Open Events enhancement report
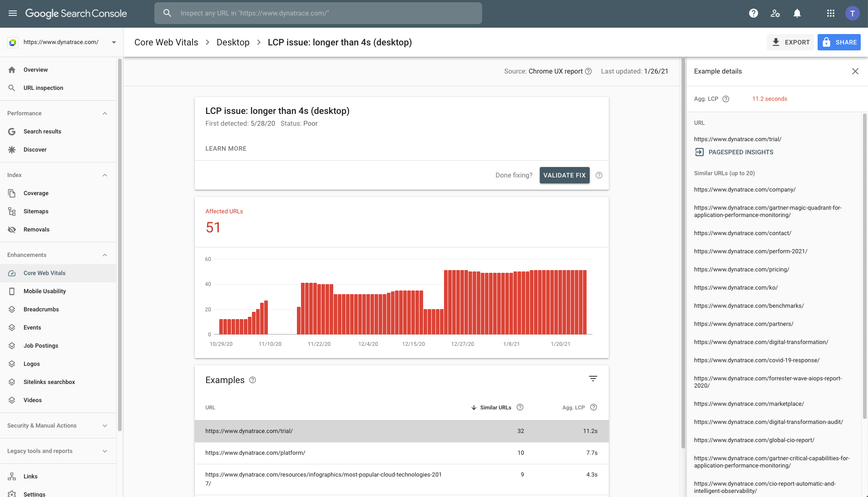 click(x=58, y=328)
